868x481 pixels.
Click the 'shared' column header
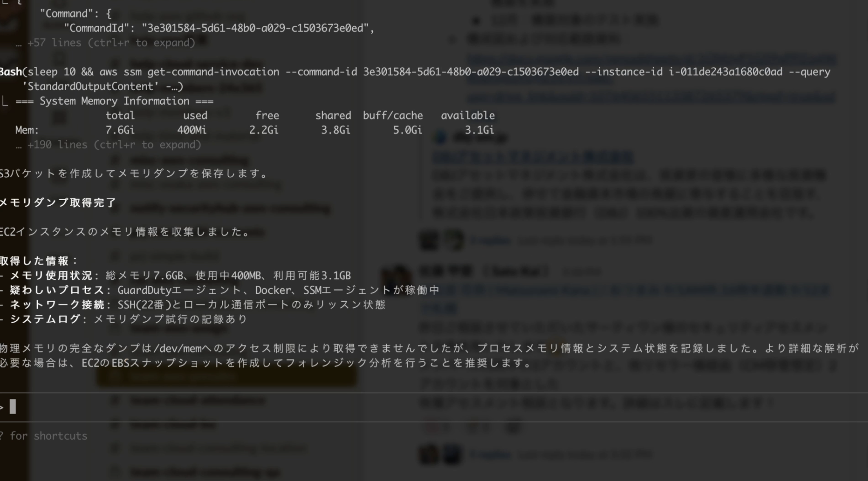333,116
